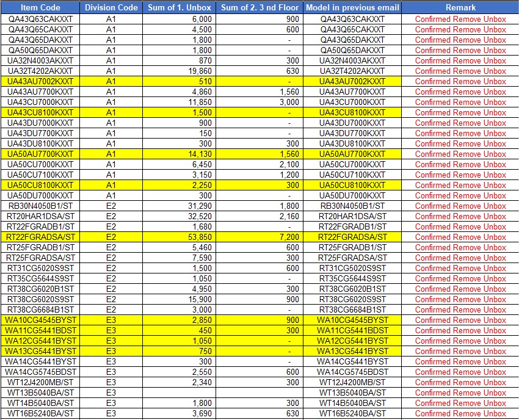Screen dimensions: 519x420
Task: Select highlighted Item Code cell WA11CG5441BDST
Action: coord(40,330)
